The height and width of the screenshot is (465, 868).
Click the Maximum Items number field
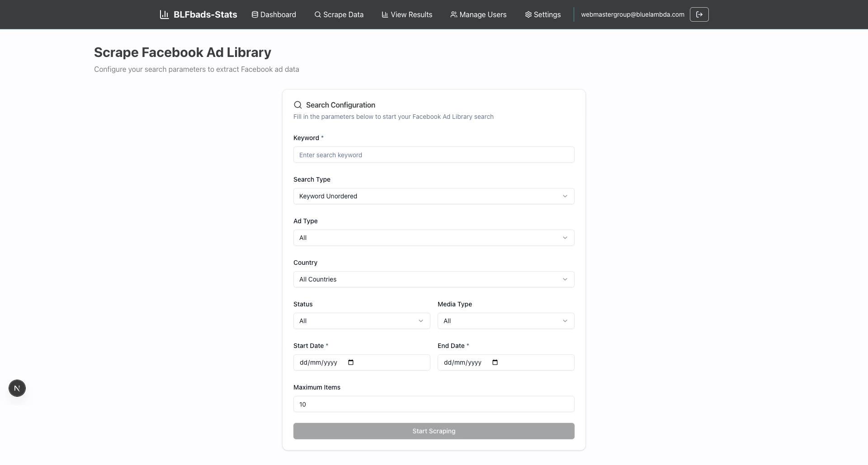[434, 404]
